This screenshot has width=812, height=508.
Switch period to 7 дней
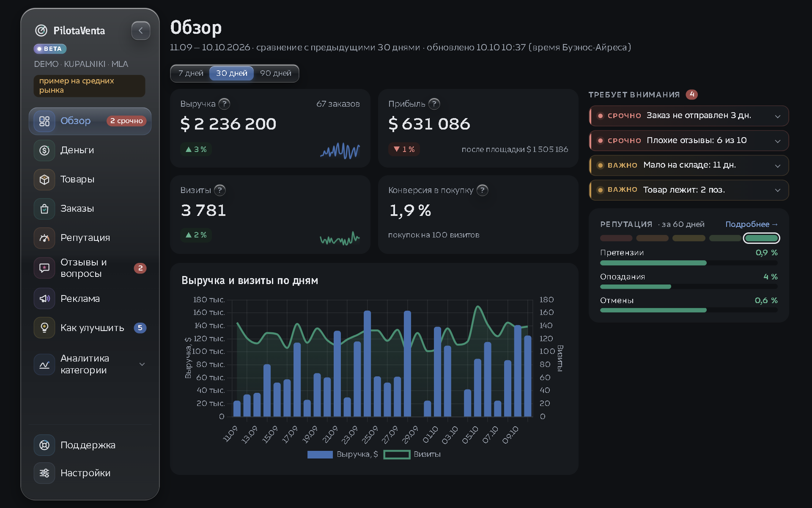pos(191,73)
